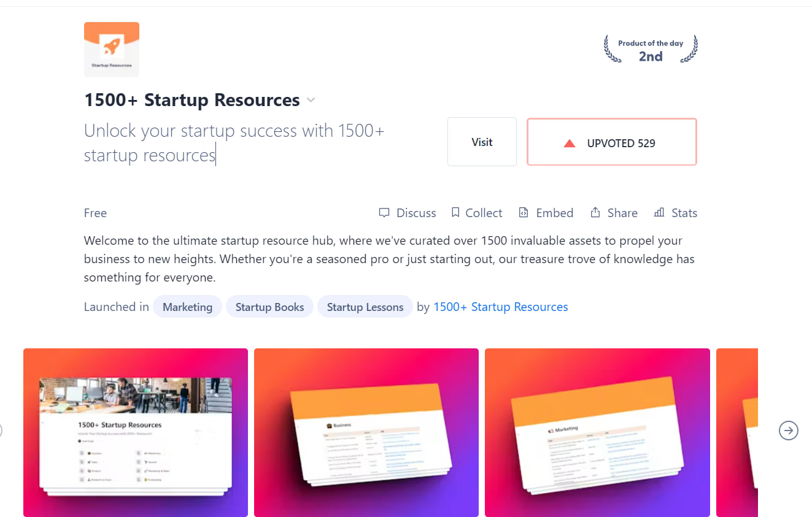Click the Share arrow icon
Screen dimensions: 812x517
pos(595,213)
